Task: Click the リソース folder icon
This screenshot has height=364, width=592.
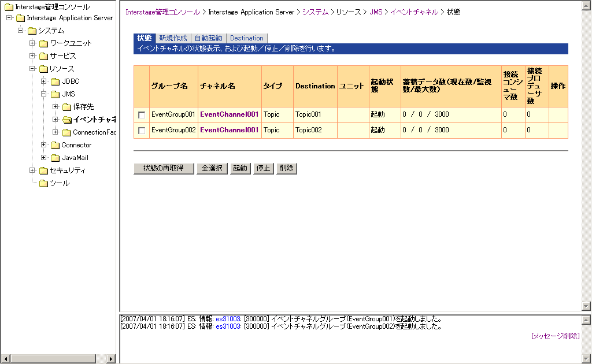Action: click(x=44, y=69)
